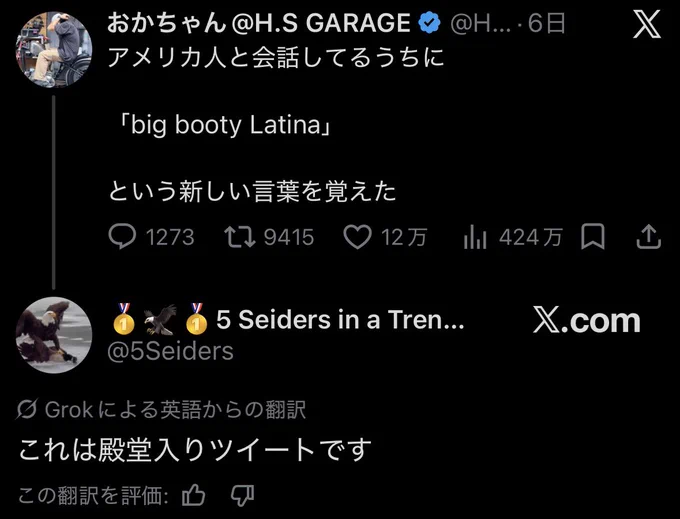Screen dimensions: 680x519
Task: Click the retweet arrows icon
Action: click(240, 237)
